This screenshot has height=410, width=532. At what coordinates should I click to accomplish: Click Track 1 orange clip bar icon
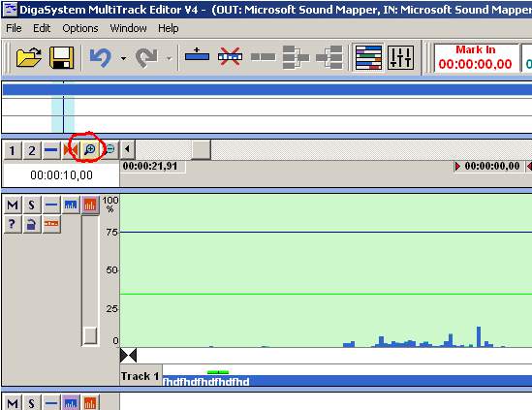(51, 224)
